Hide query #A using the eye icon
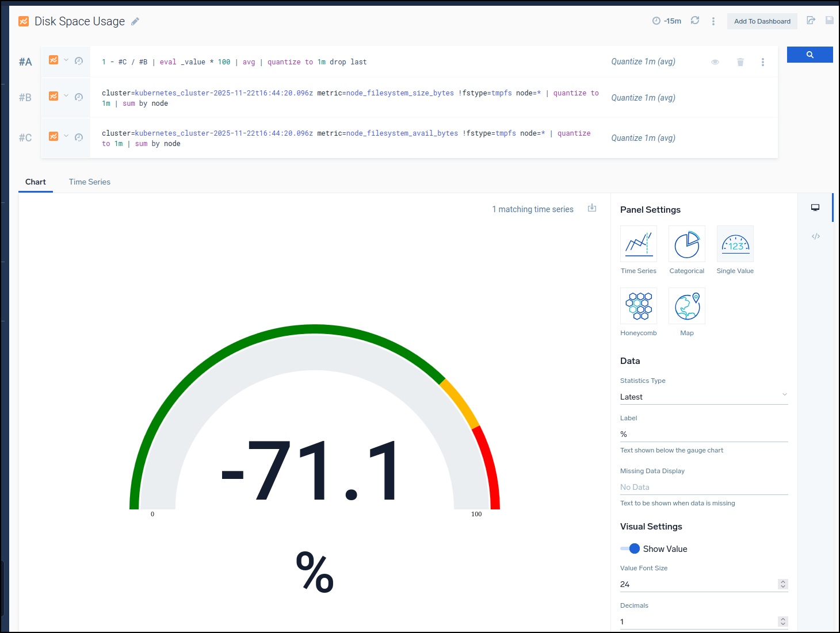This screenshot has height=633, width=840. 715,62
